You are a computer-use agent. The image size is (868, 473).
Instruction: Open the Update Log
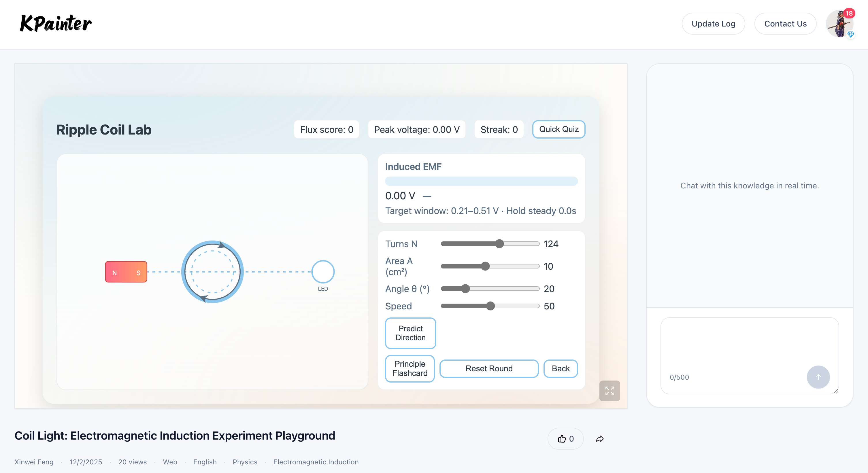[713, 24]
